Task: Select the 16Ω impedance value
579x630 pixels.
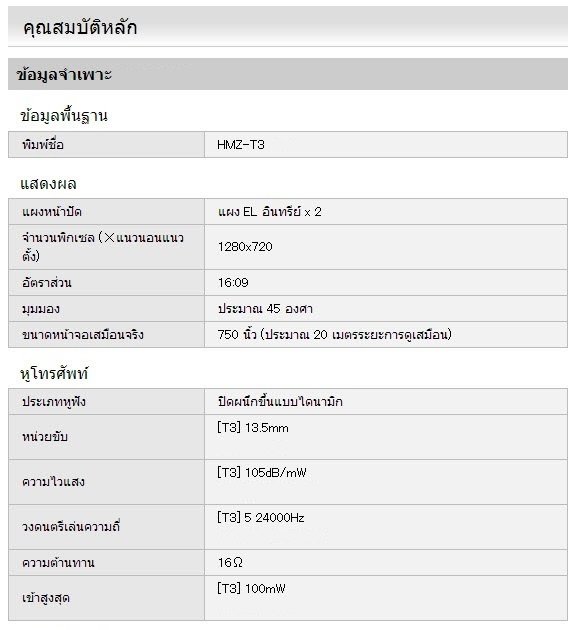Action: tap(230, 562)
